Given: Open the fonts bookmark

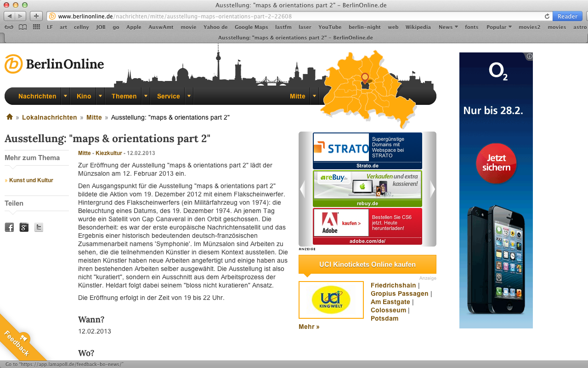Looking at the screenshot, I should tap(472, 27).
